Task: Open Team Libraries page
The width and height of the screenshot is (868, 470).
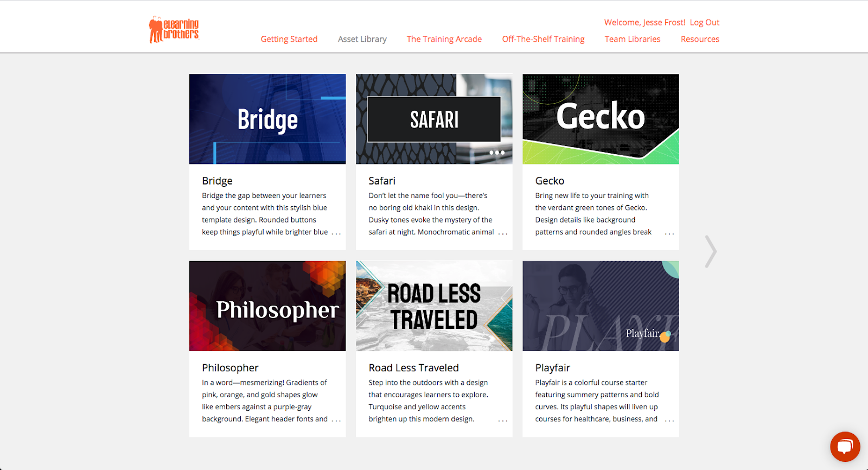Action: (633, 39)
